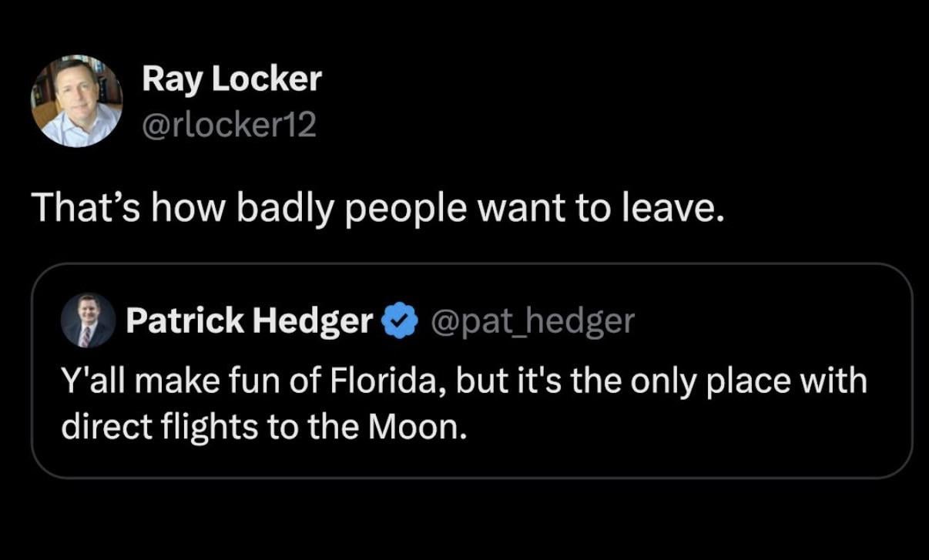Viewport: 929px width, 560px height.
Task: Click the @pat_hedger handle
Action: pos(535,320)
